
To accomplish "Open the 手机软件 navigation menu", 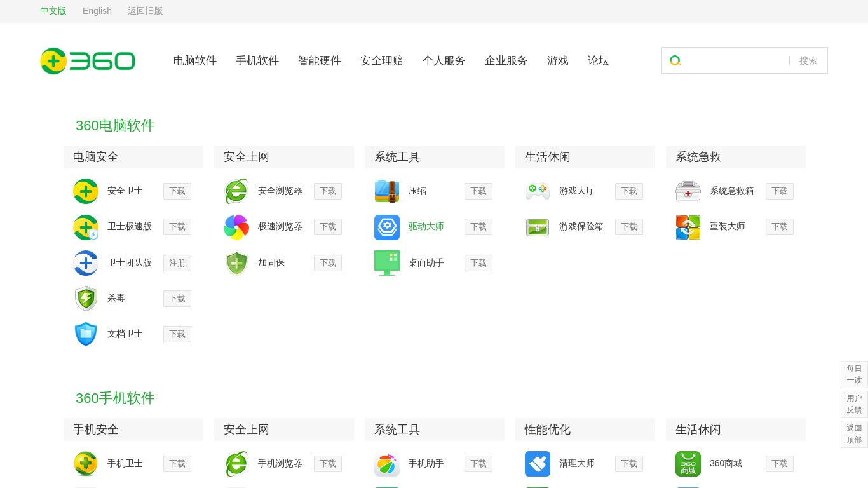I will coord(257,61).
